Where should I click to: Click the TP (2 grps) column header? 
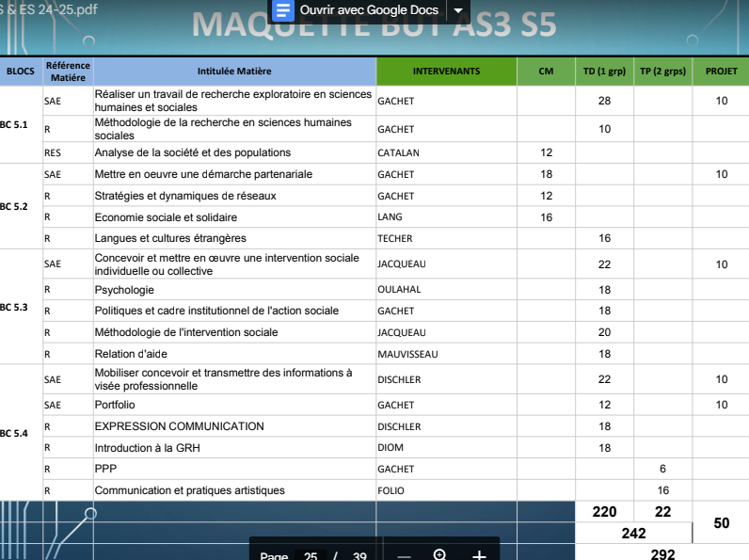(x=663, y=72)
